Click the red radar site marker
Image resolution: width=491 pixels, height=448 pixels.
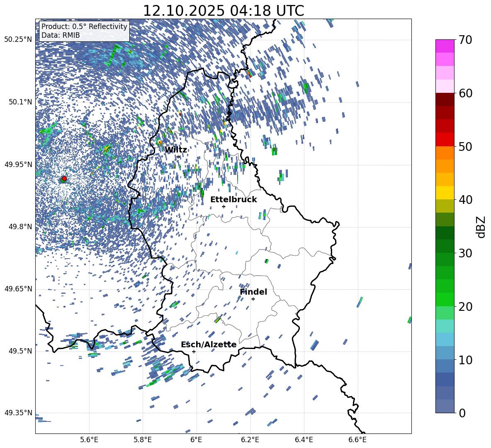point(64,178)
